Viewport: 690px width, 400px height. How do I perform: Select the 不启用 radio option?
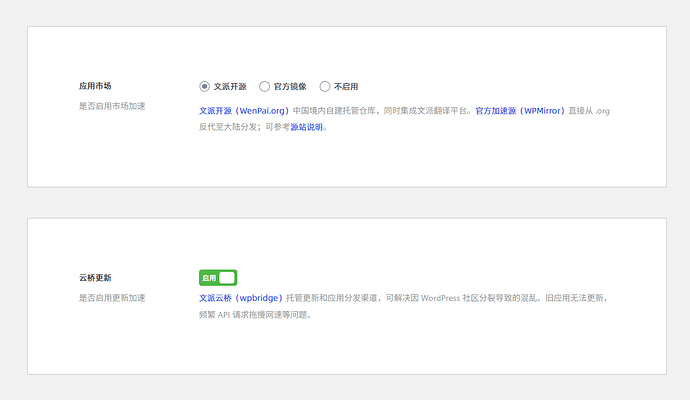tap(325, 87)
